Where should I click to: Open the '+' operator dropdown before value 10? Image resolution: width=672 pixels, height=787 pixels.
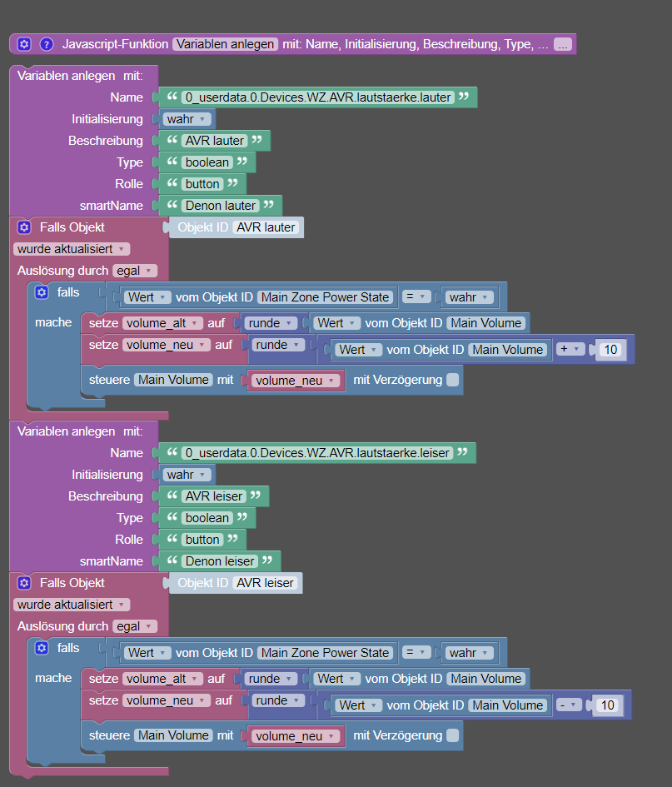[x=570, y=349]
